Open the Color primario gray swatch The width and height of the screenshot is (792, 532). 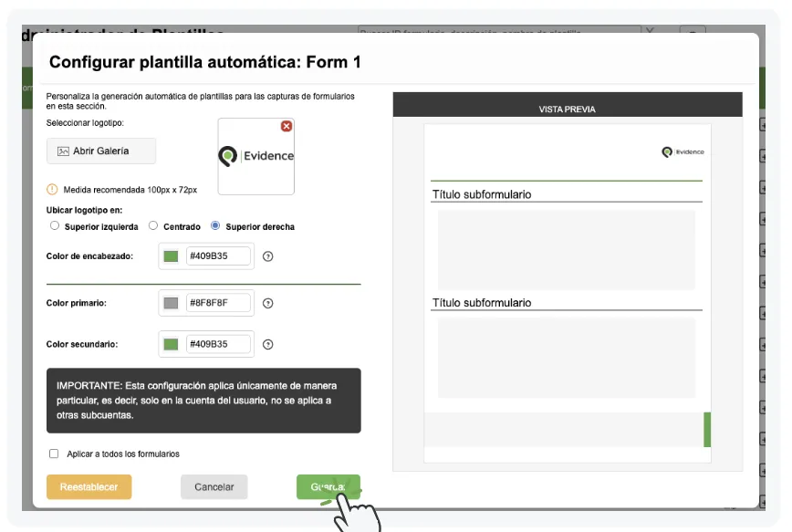(171, 303)
